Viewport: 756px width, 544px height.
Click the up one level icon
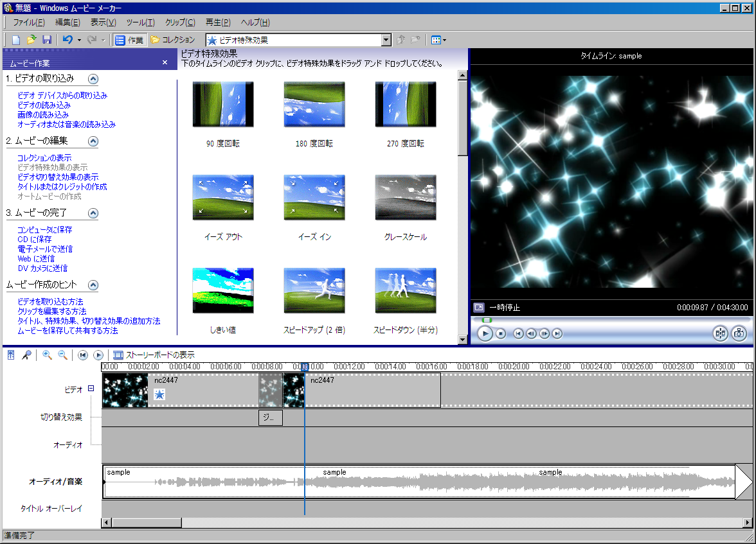[x=401, y=40]
